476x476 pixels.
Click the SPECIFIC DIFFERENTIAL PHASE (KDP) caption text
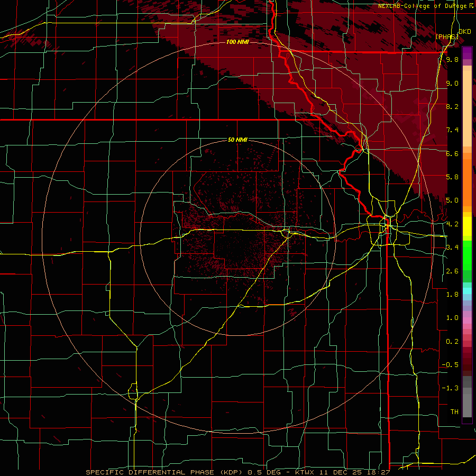163,472
